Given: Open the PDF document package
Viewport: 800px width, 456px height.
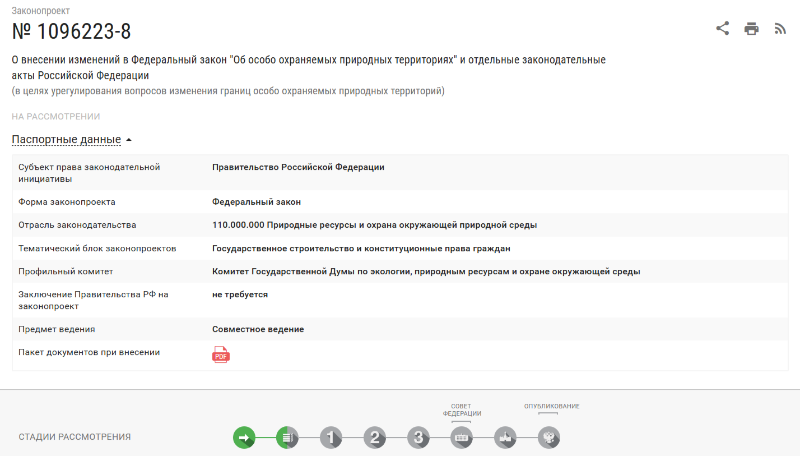Looking at the screenshot, I should click(221, 354).
